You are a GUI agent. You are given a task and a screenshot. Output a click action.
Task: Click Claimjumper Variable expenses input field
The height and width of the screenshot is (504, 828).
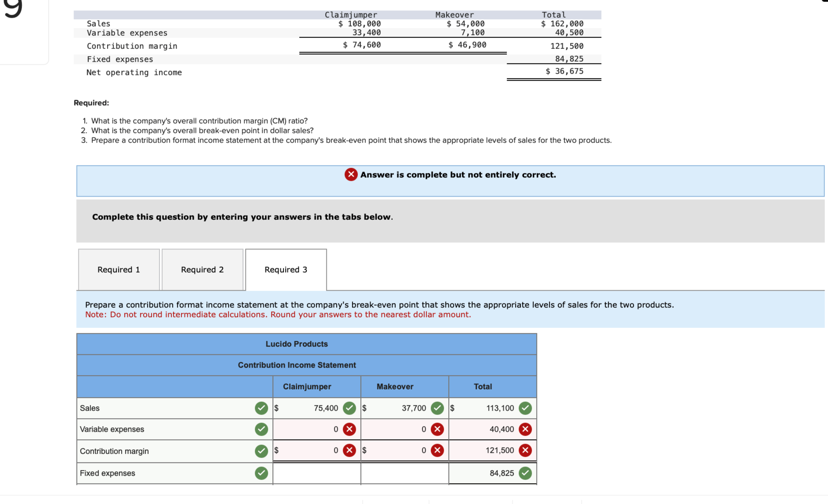click(x=317, y=429)
